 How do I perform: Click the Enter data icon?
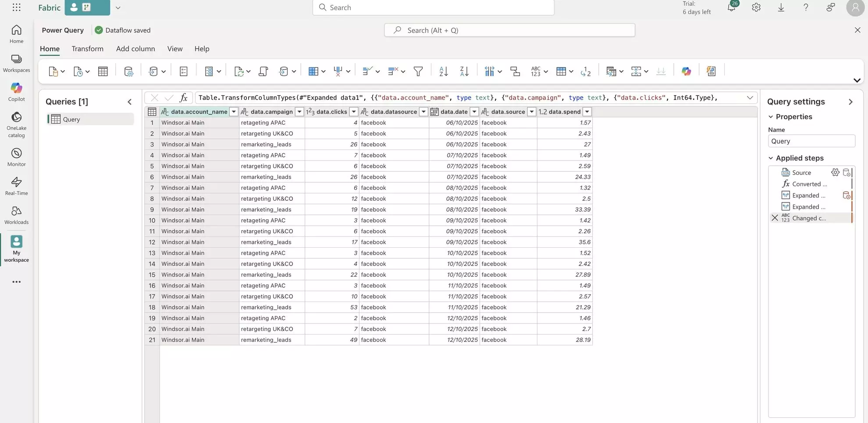pos(103,71)
